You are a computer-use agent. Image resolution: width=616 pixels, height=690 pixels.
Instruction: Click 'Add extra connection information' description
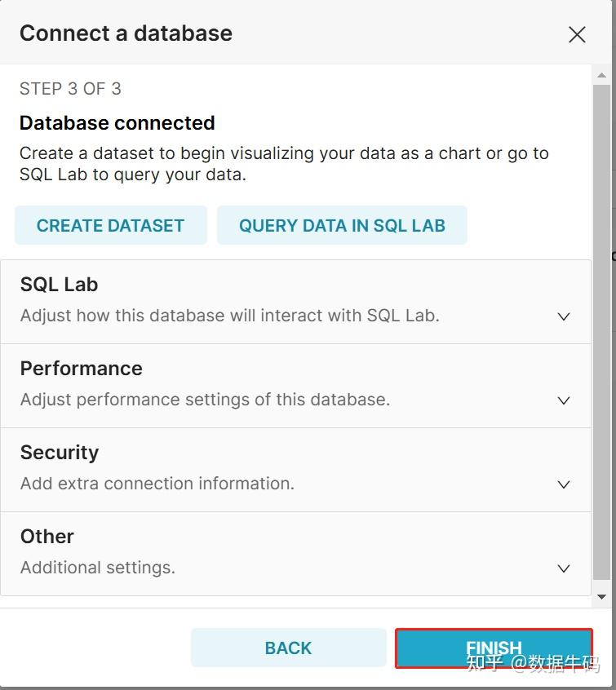click(157, 484)
